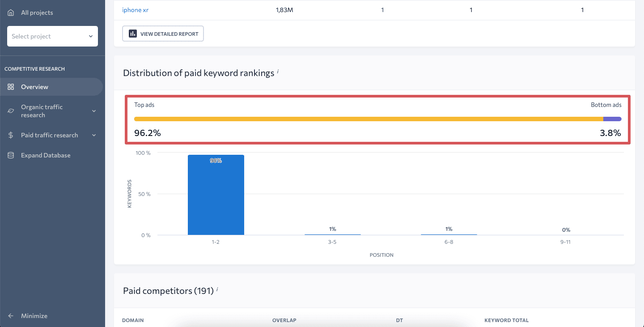Click the Organic traffic research leaf icon
The width and height of the screenshot is (644, 327).
pos(11,111)
